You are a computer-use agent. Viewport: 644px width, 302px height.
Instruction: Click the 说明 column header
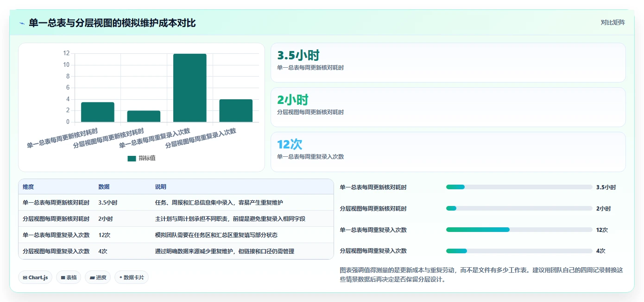click(x=161, y=187)
